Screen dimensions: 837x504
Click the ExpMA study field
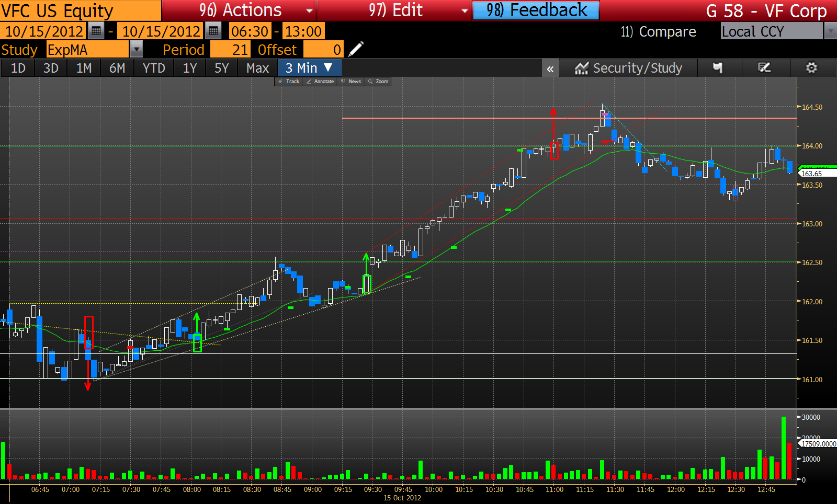(x=87, y=50)
